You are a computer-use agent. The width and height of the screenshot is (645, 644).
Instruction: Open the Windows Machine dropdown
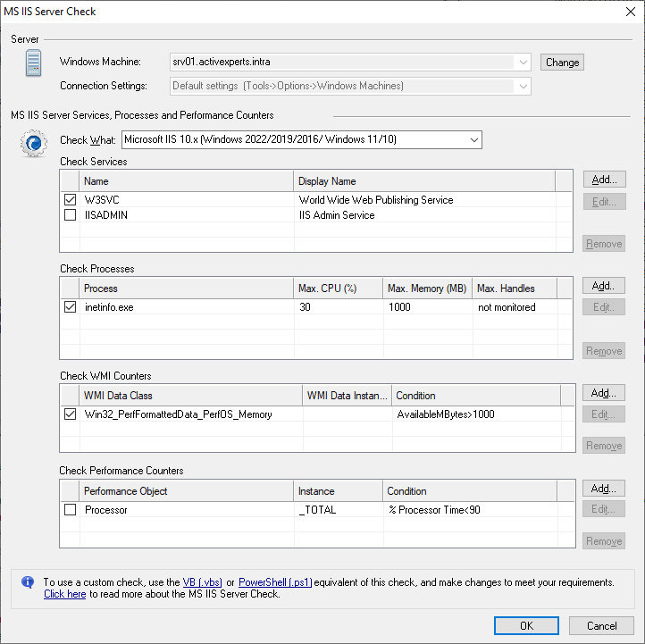point(523,63)
